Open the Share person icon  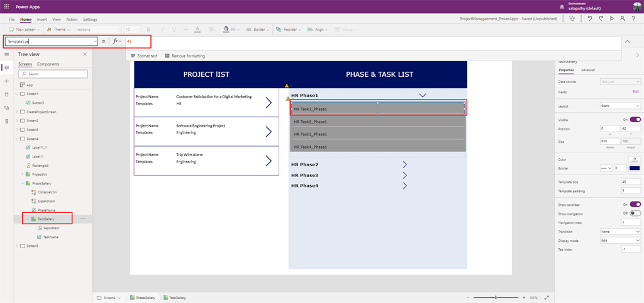pos(623,19)
